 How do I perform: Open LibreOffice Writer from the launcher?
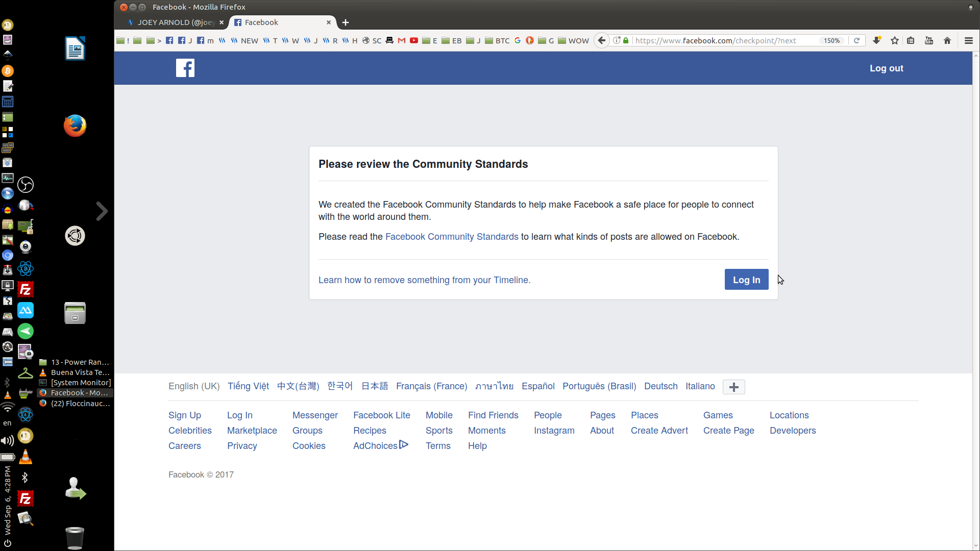(x=75, y=48)
